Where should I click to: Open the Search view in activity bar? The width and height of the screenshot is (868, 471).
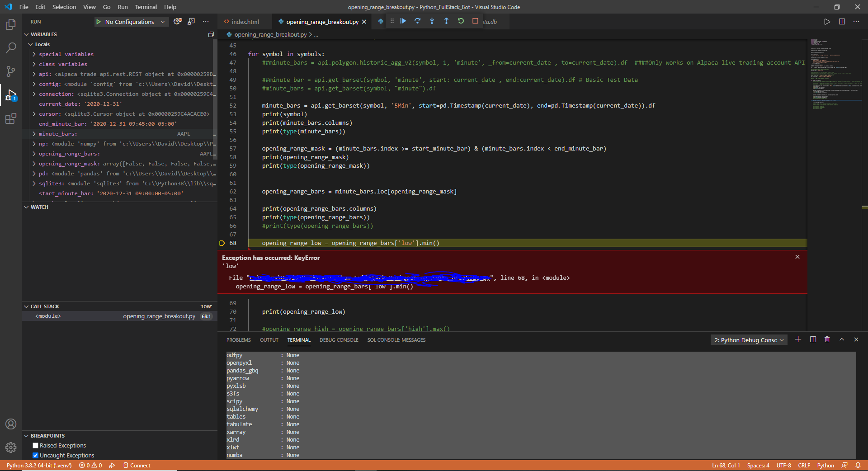[x=11, y=47]
